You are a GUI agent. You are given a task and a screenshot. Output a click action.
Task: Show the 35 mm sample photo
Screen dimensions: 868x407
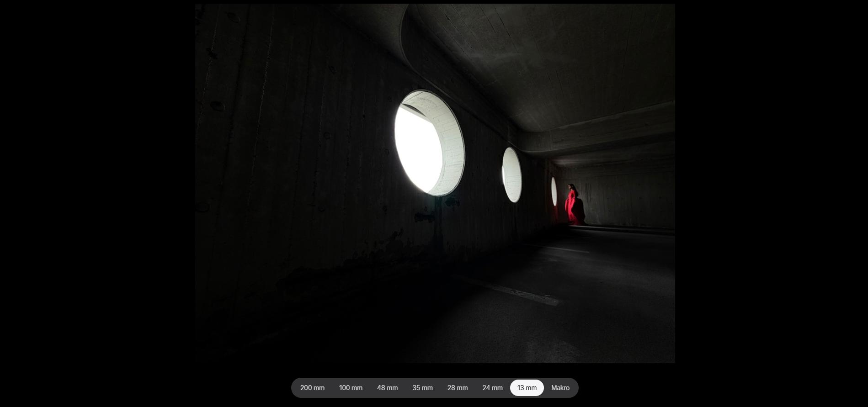point(422,388)
